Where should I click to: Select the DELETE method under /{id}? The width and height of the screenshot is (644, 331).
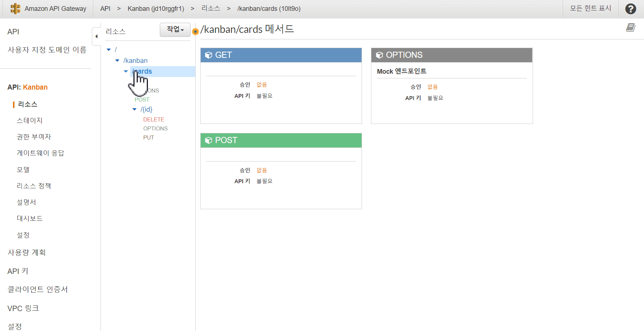coord(154,120)
